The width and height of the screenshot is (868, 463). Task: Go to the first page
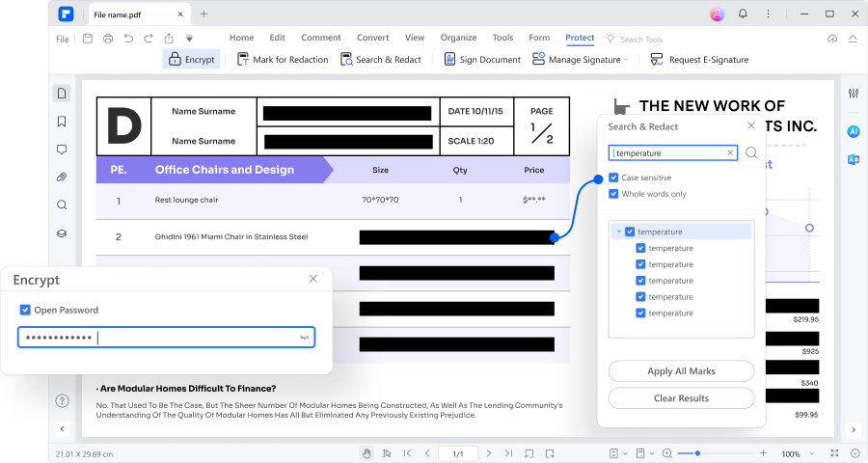click(x=407, y=453)
